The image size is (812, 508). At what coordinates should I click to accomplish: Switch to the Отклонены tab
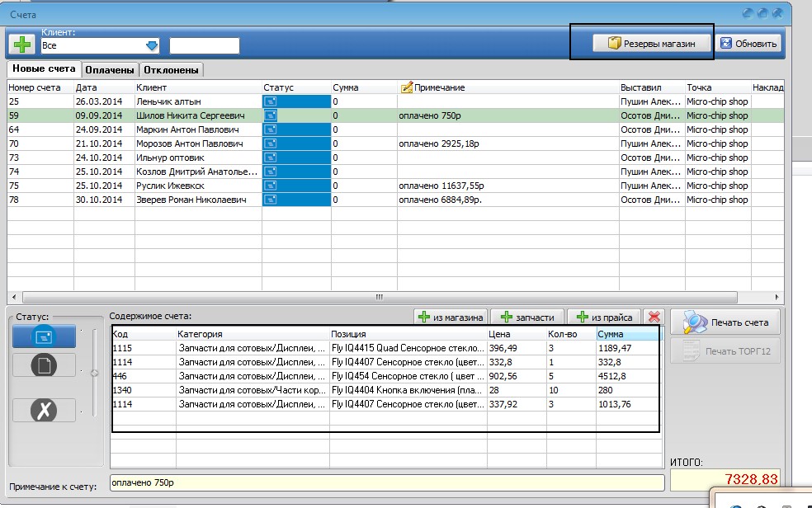pyautogui.click(x=171, y=70)
